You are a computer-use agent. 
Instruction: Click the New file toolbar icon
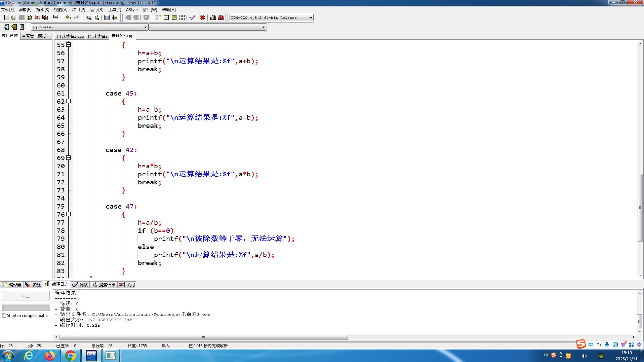[6, 17]
